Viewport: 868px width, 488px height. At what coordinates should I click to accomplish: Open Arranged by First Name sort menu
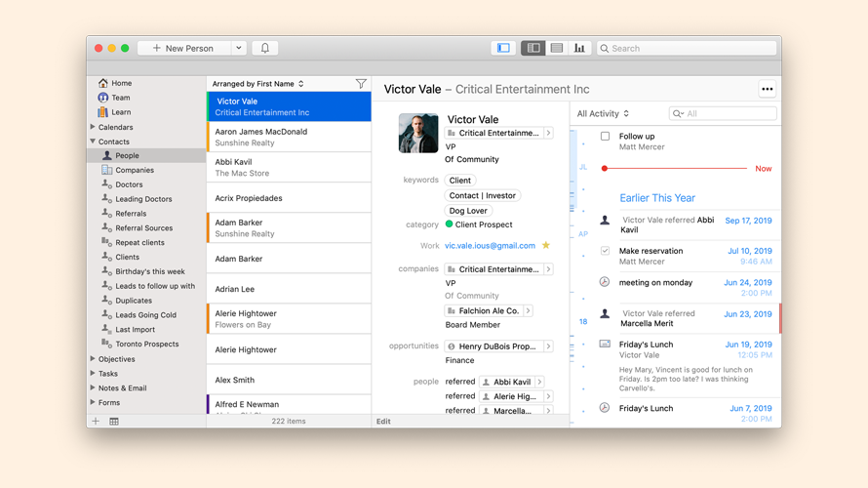coord(258,84)
